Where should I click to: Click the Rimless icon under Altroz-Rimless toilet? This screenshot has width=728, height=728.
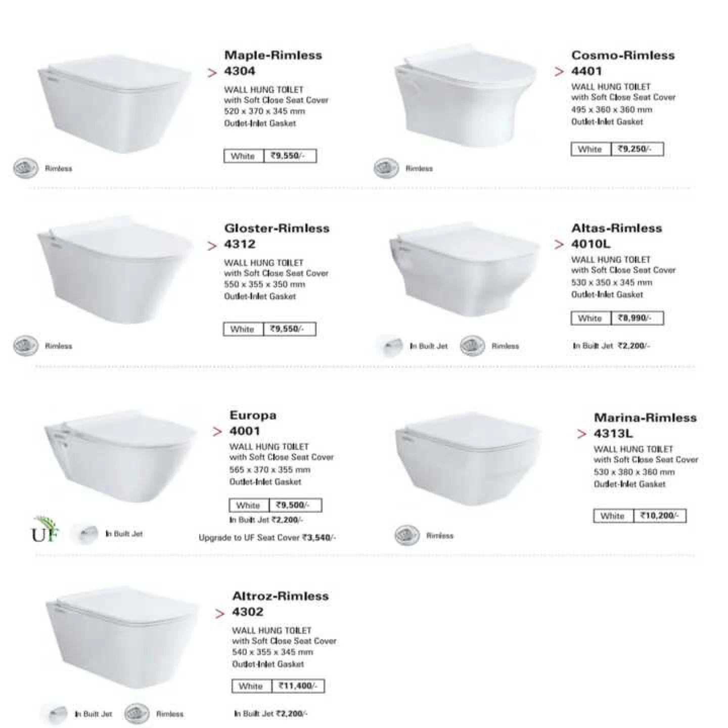click(137, 714)
